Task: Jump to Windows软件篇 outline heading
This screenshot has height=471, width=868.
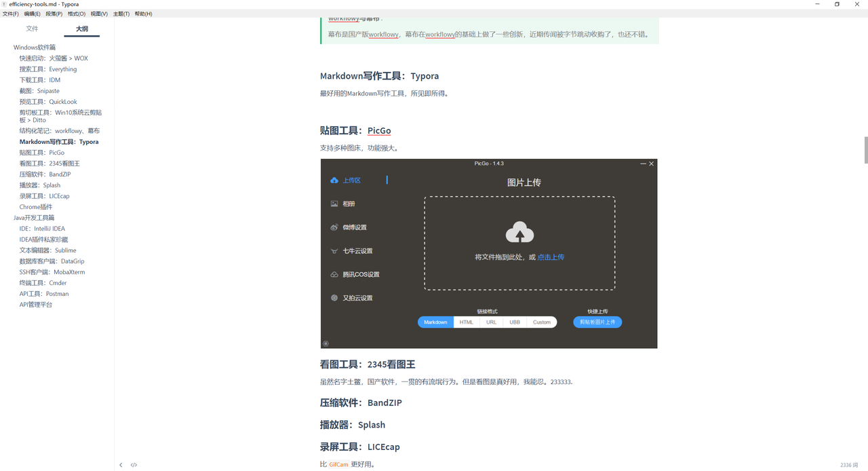Action: (x=35, y=48)
